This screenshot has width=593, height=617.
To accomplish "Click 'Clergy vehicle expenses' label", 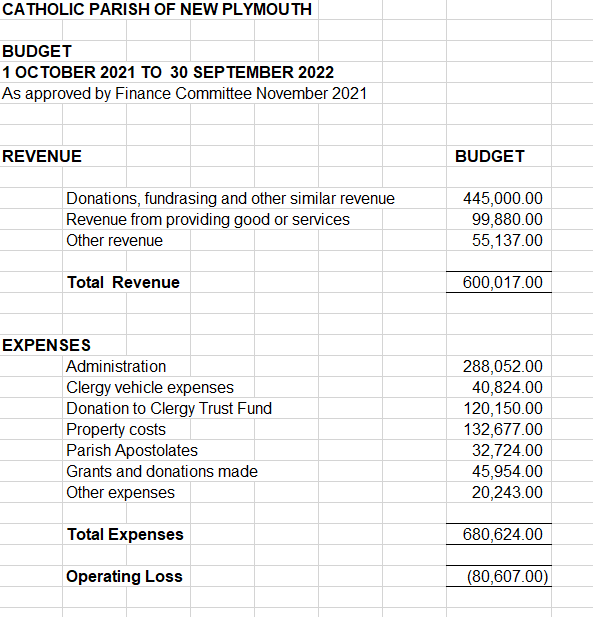I will click(x=150, y=388).
